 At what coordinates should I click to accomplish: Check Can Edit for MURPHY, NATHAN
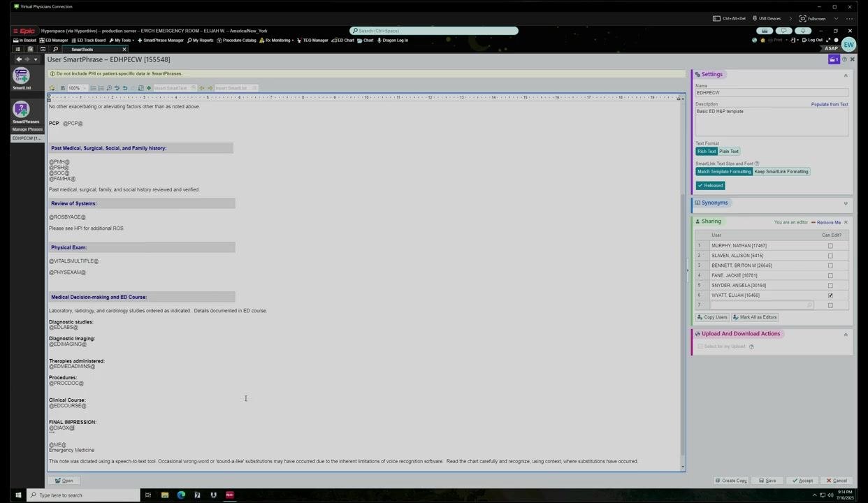click(830, 246)
